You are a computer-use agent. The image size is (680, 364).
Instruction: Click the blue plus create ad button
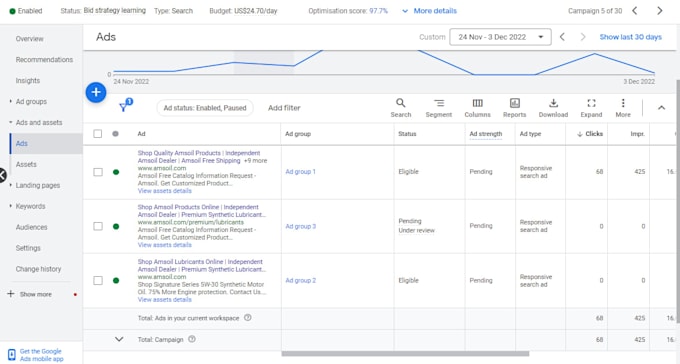[96, 92]
